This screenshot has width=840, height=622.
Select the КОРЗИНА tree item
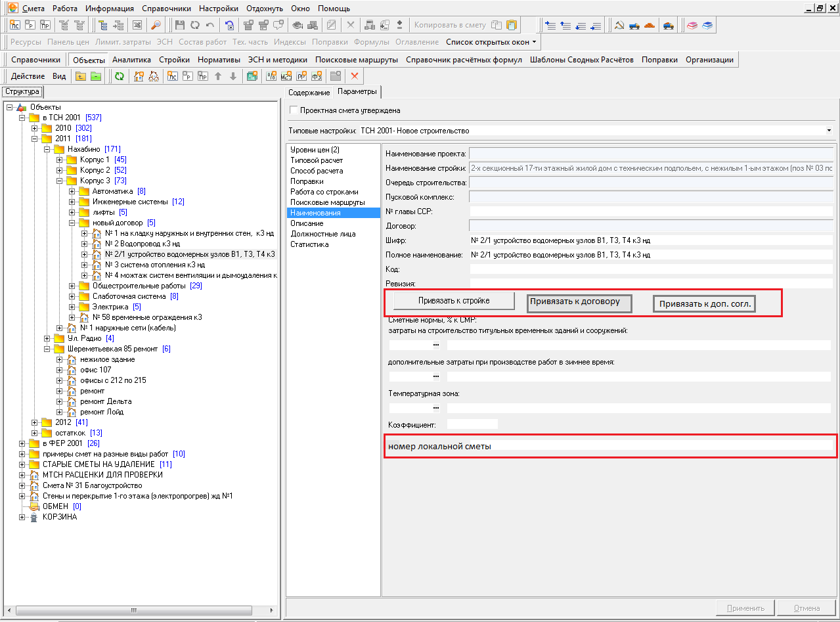(60, 517)
